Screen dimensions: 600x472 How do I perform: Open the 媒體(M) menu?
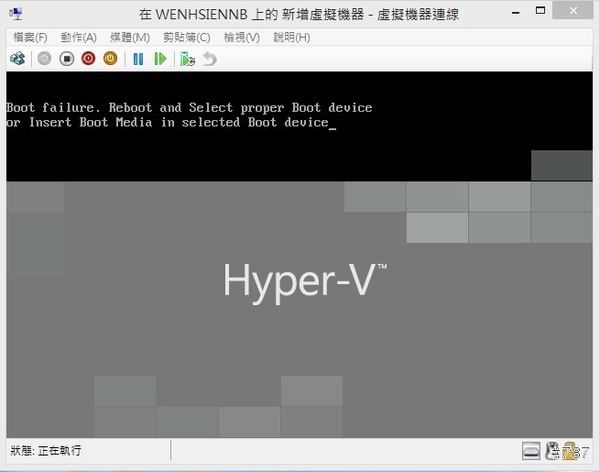130,38
